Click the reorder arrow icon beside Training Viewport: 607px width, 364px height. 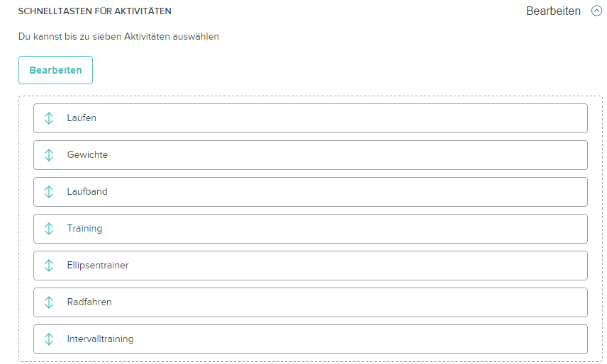pyautogui.click(x=49, y=229)
